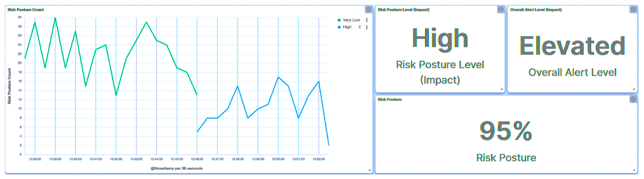Click resize handle of 95% Risk Posture panel
Image resolution: width=644 pixels, height=179 pixels.
tap(633, 170)
